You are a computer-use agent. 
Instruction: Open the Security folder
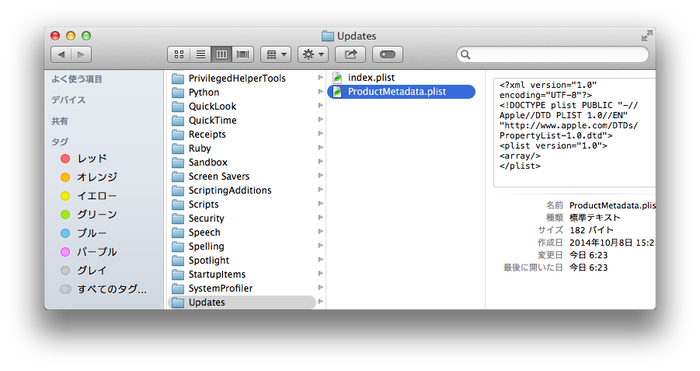[x=198, y=218]
